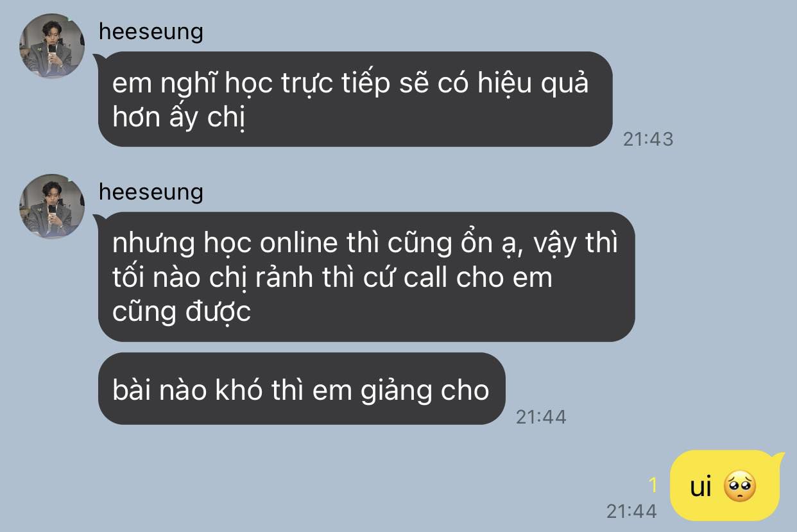
Task: Click the second heeseung sender name
Action: point(151,191)
